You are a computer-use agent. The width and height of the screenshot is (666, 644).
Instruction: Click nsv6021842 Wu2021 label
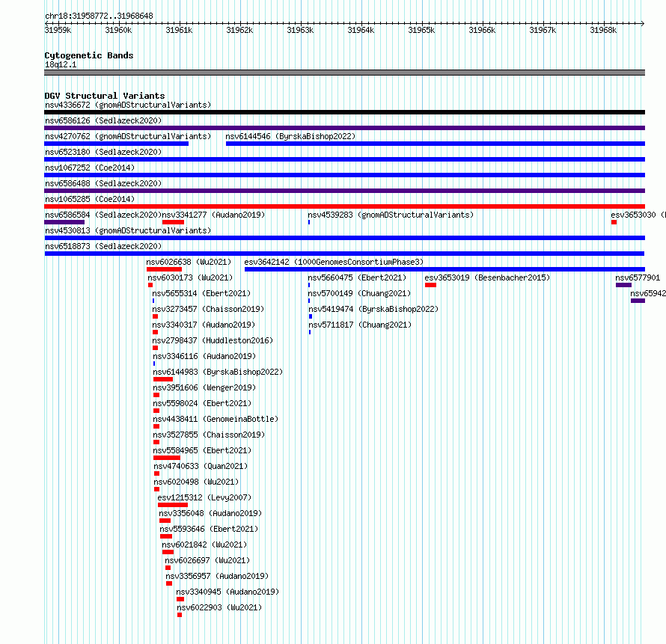tap(204, 545)
